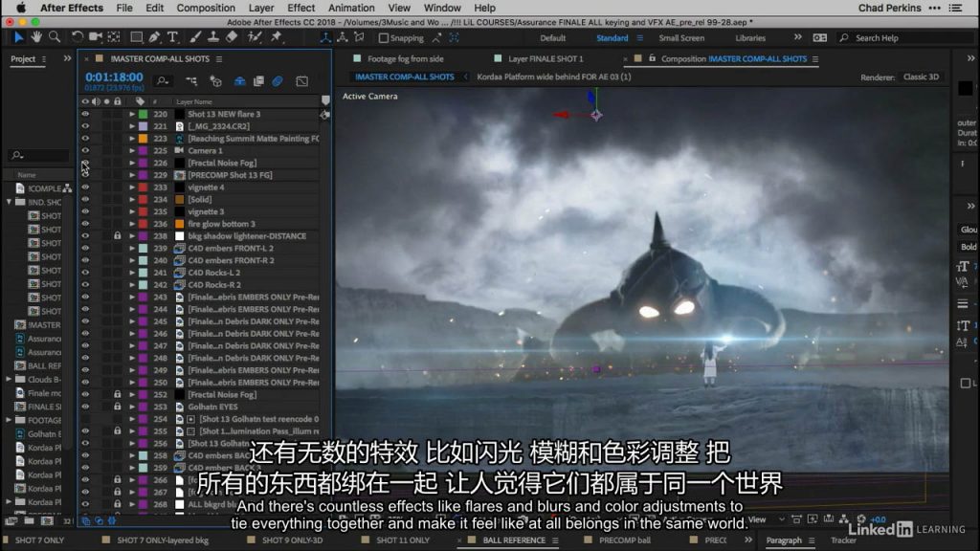980x551 pixels.
Task: Toggle Frame Blending for the timeline
Action: pyautogui.click(x=258, y=81)
